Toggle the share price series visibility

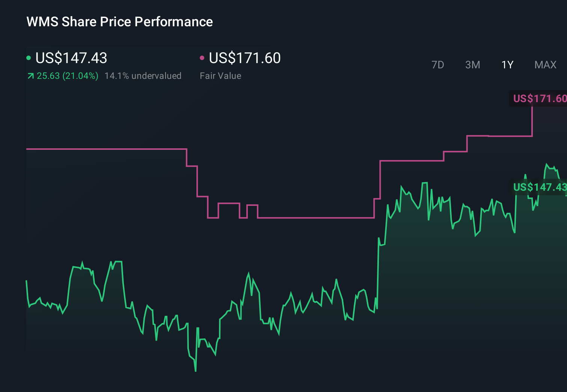(x=71, y=58)
